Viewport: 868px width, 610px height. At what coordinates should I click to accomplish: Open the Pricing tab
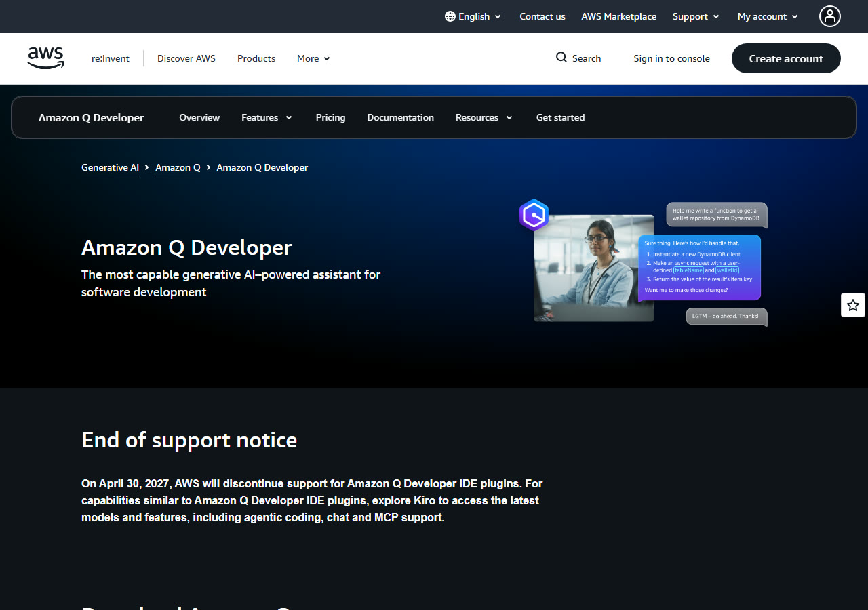pos(330,117)
